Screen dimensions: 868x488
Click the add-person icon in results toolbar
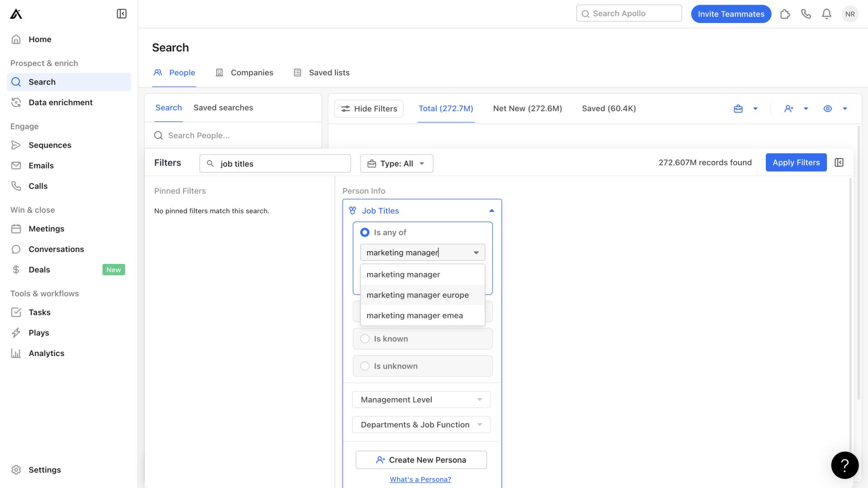(789, 109)
